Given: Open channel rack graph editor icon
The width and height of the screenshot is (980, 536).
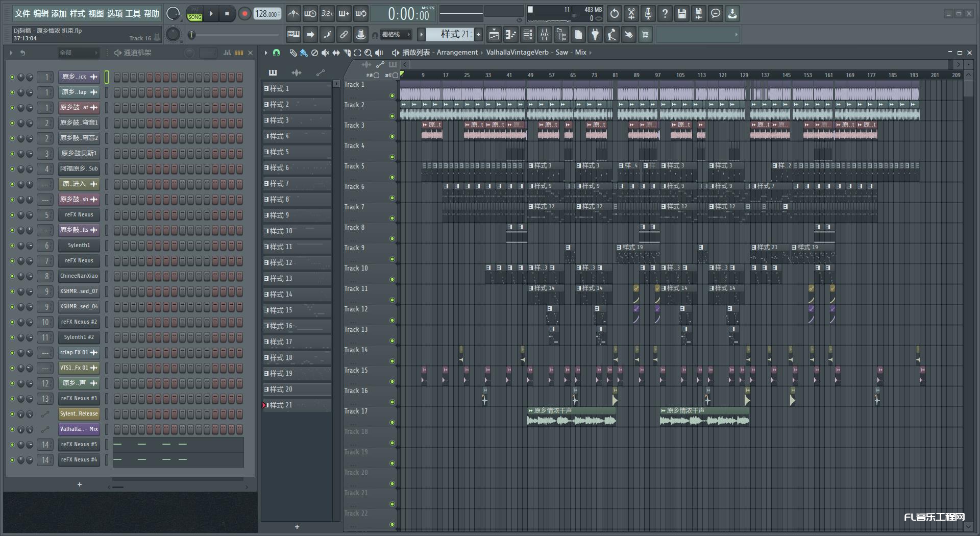Looking at the screenshot, I should coord(227,53).
